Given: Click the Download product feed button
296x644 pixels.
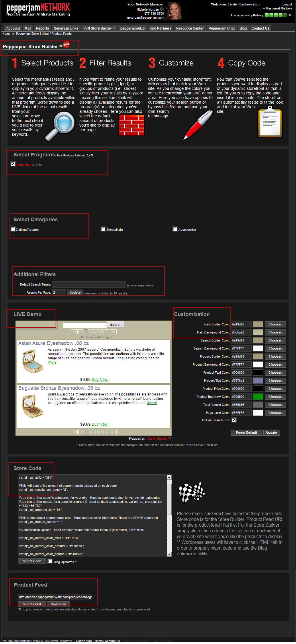Looking at the screenshot, I should (58, 604).
